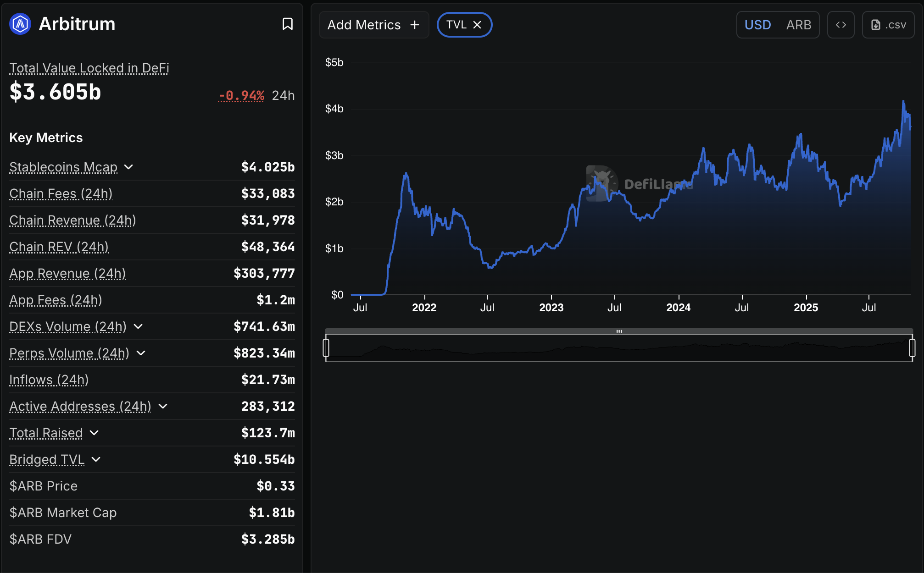924x573 pixels.
Task: Expand the Stablecoins Mcap breakdown
Action: click(129, 167)
